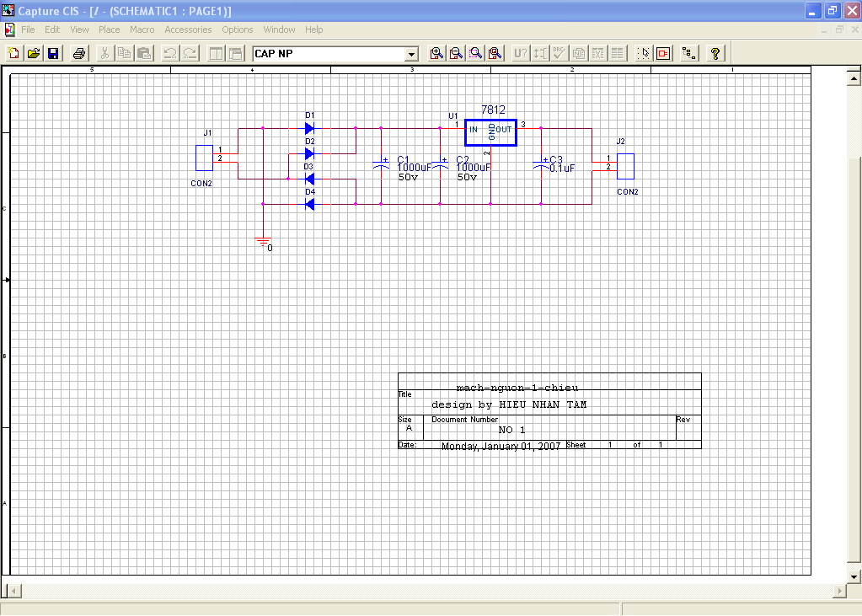The width and height of the screenshot is (862, 616).
Task: Open the Edit menu
Action: click(52, 29)
